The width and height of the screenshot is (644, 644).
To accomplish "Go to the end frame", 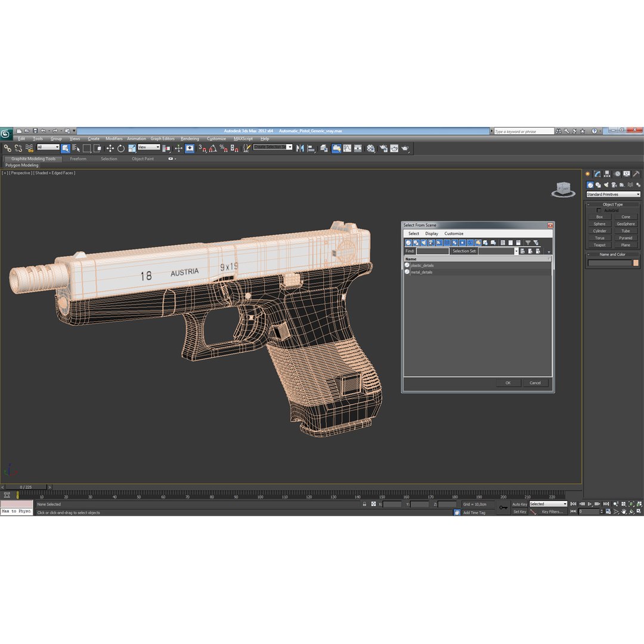I will 606,504.
